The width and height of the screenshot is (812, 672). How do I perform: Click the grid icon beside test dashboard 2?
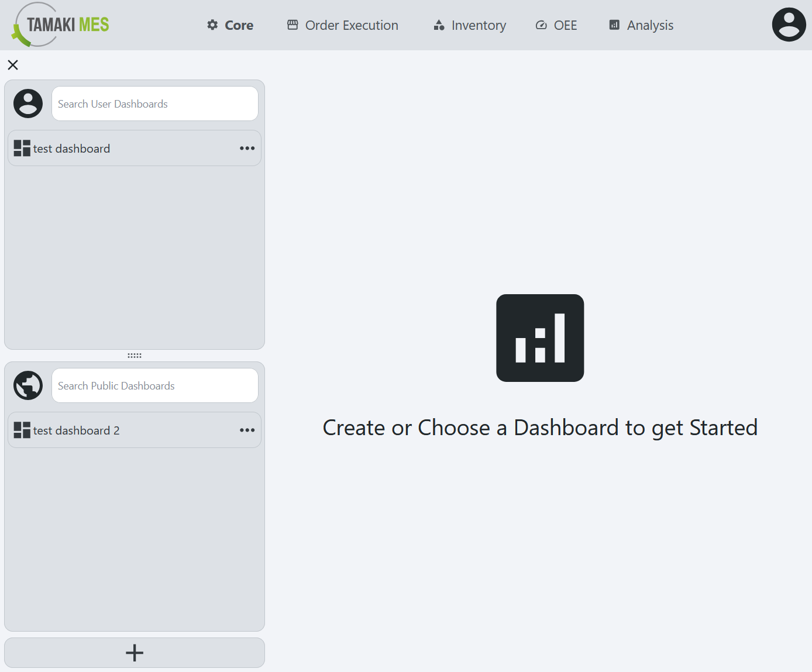coord(21,430)
